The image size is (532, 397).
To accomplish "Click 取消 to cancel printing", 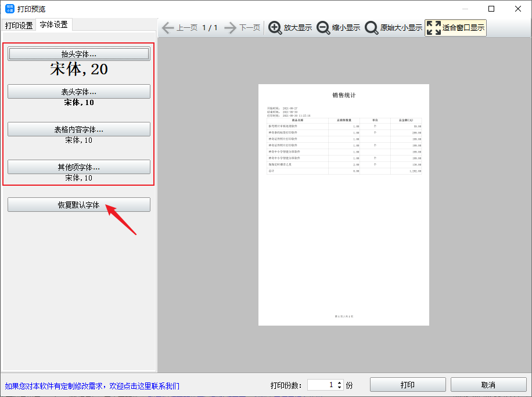I will pyautogui.click(x=488, y=385).
